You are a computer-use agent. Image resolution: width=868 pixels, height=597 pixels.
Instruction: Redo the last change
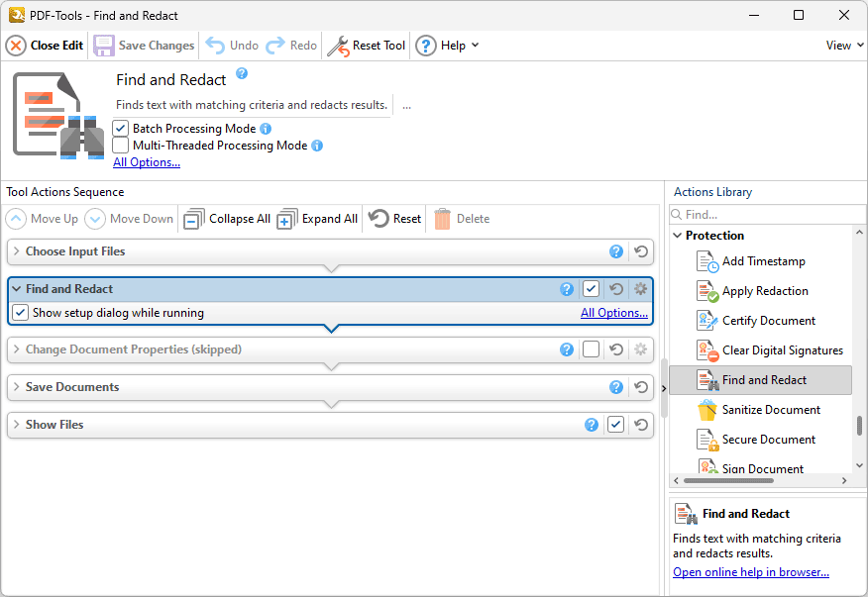pos(291,46)
